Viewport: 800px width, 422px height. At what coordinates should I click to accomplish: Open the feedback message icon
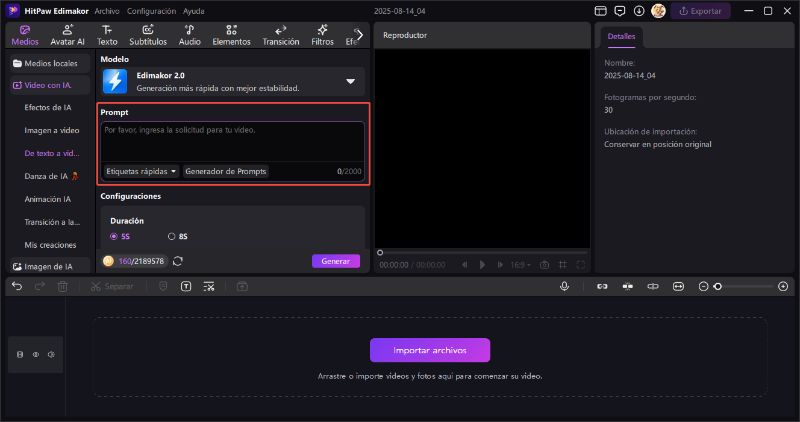click(619, 11)
